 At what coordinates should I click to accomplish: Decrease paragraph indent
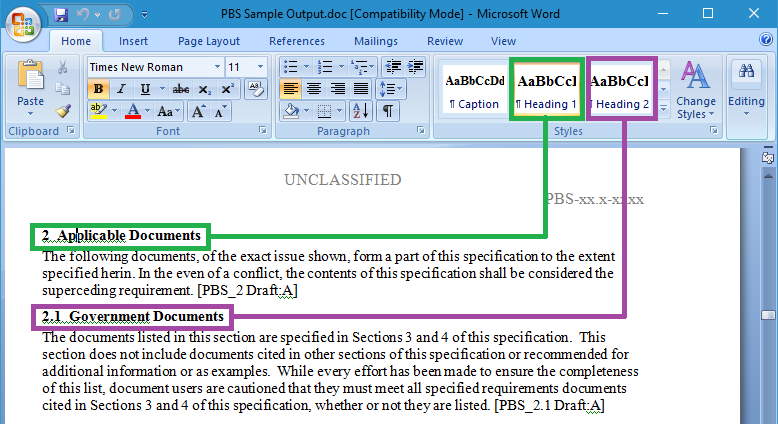point(392,66)
